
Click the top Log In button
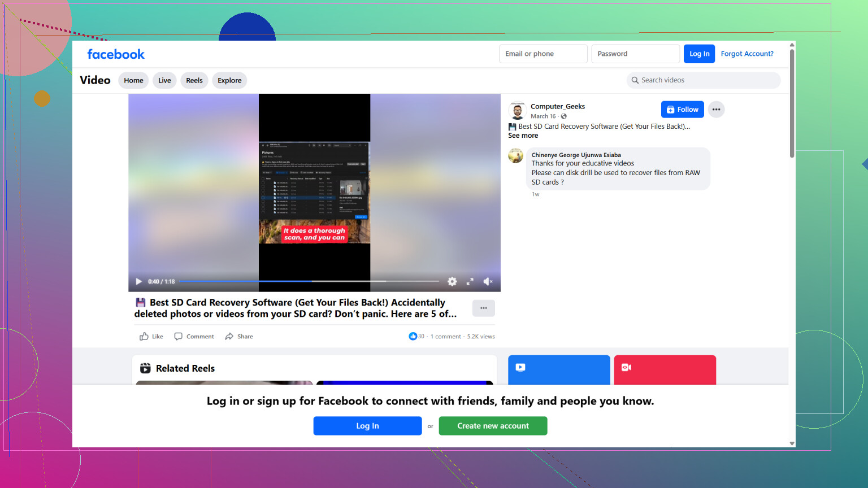click(x=699, y=54)
